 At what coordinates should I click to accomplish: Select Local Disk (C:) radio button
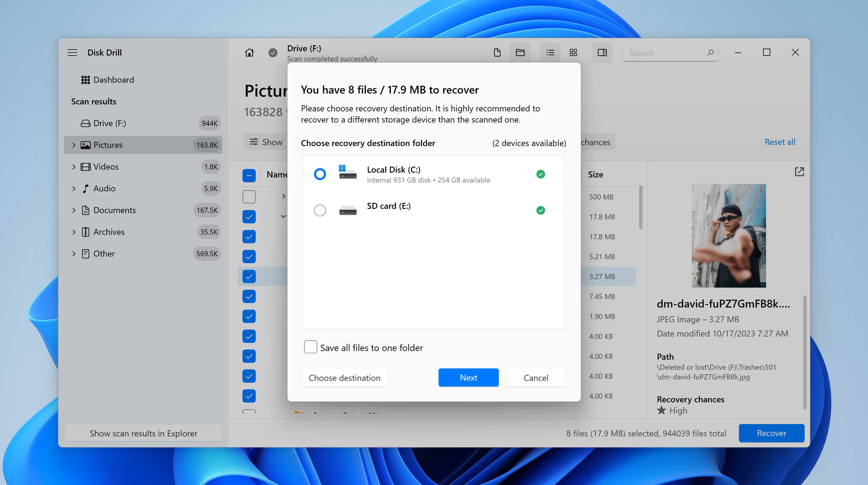pyautogui.click(x=320, y=174)
